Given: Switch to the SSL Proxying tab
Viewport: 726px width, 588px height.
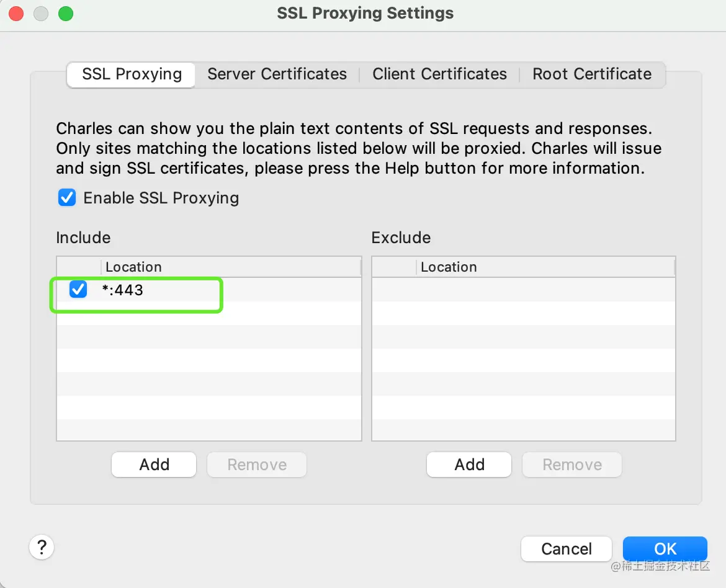Looking at the screenshot, I should [x=132, y=74].
